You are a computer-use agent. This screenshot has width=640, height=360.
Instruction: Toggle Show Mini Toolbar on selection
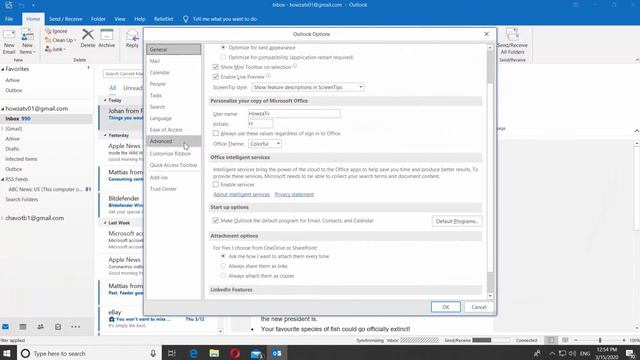coord(216,67)
